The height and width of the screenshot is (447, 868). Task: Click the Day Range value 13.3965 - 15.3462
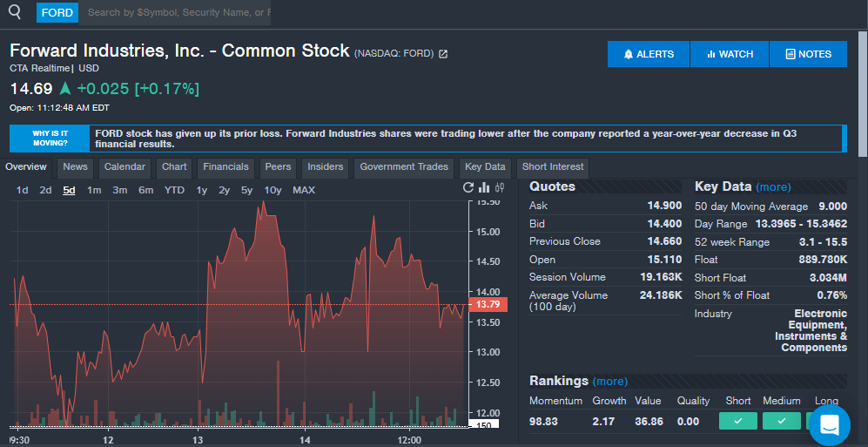(801, 224)
